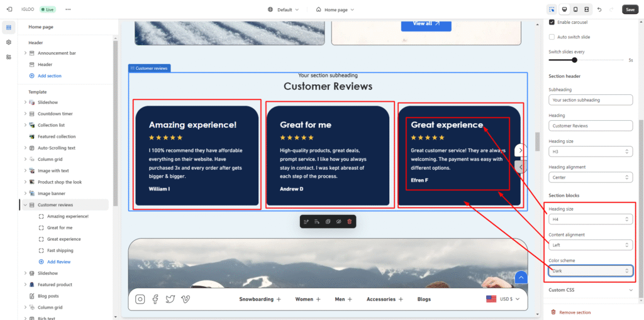This screenshot has width=644, height=320.
Task: Click the exit editor icon
Action: [x=9, y=9]
